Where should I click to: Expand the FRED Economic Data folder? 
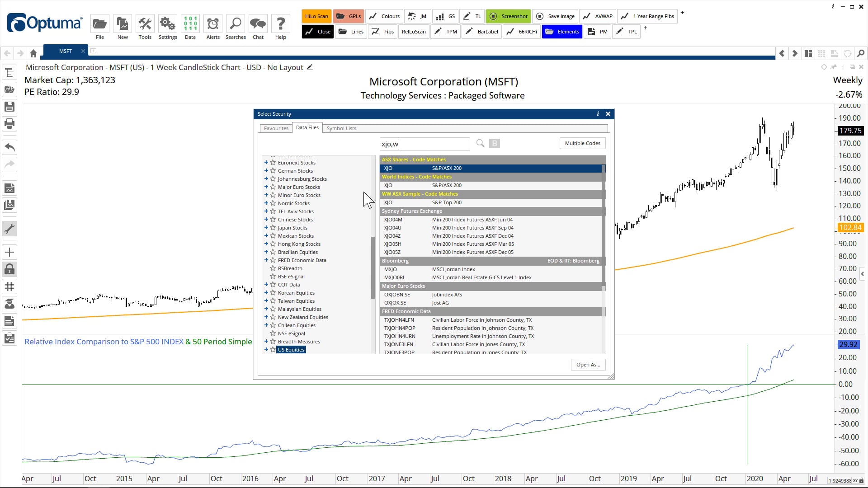tap(266, 260)
